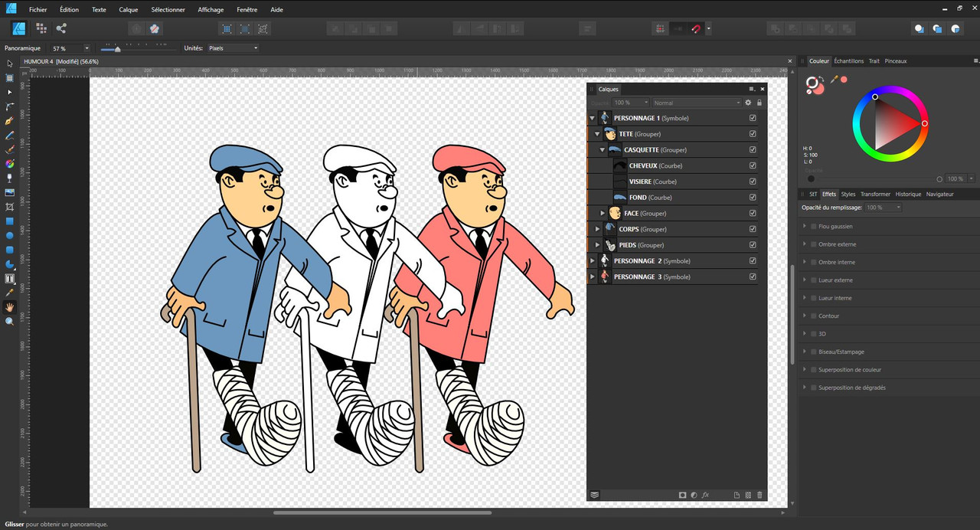Enable the Flou gaussien effect checkbox
This screenshot has height=530, width=980.
[x=813, y=227]
